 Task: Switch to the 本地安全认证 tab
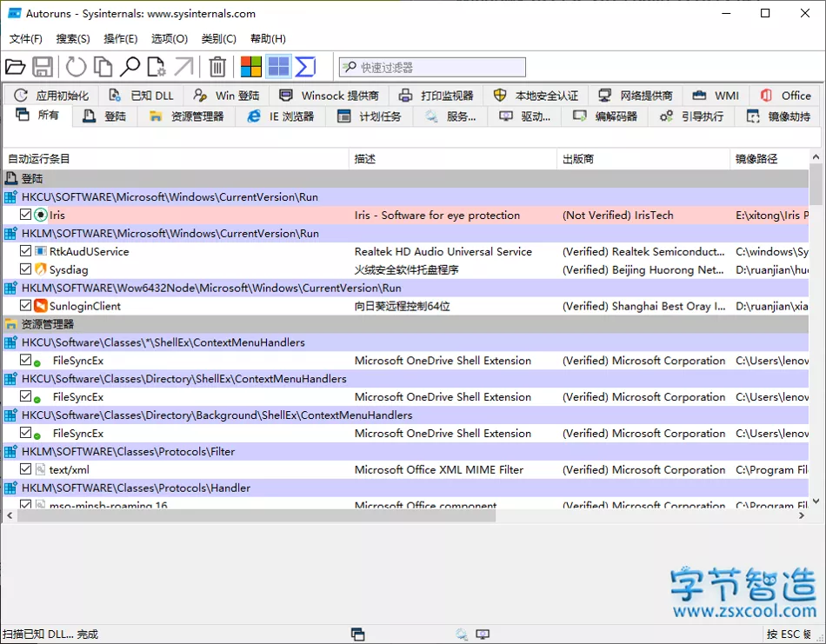(x=536, y=96)
